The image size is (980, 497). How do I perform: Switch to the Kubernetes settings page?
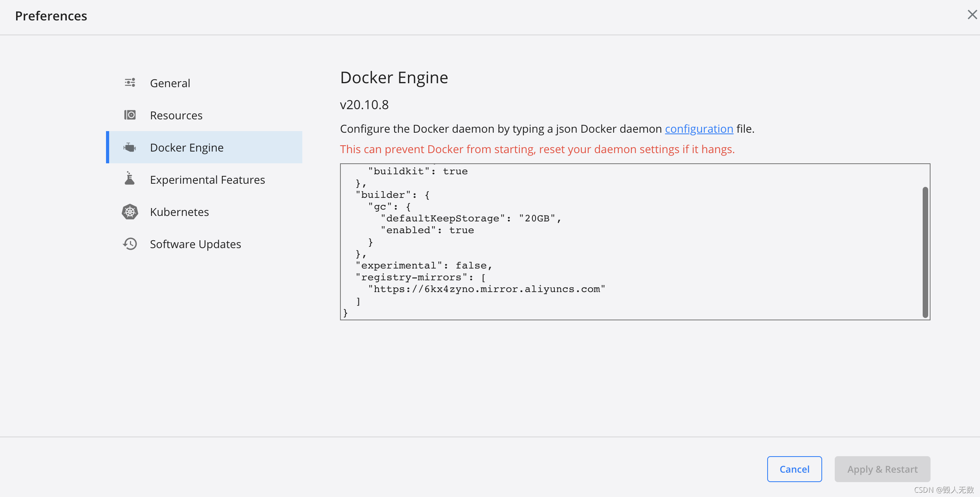tap(179, 212)
